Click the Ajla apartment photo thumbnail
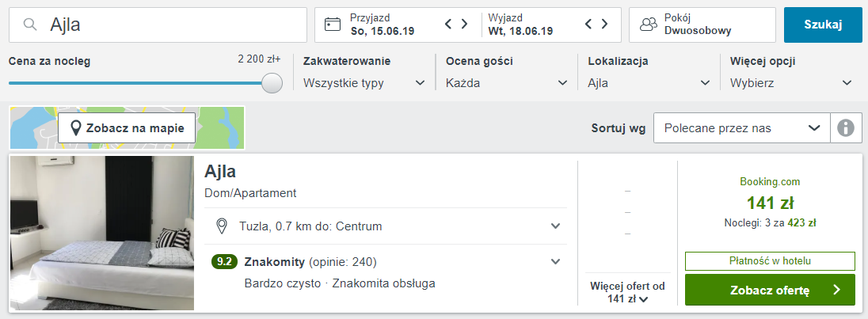 102,233
